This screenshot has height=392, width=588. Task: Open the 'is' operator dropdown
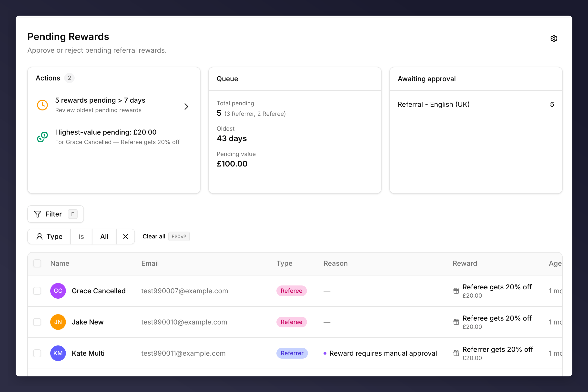click(81, 236)
